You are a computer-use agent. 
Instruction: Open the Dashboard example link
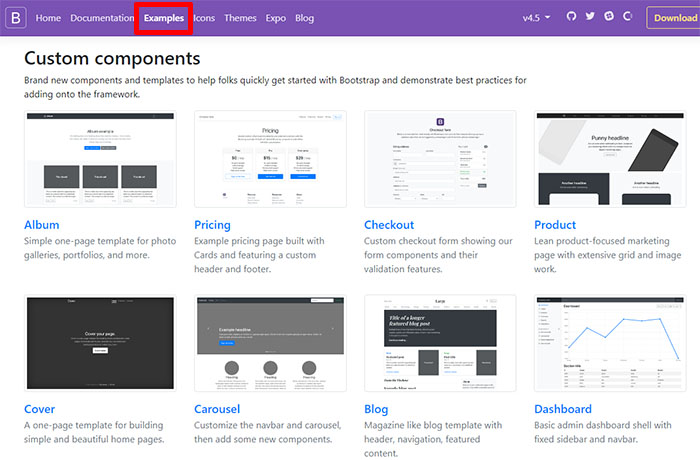pyautogui.click(x=563, y=409)
